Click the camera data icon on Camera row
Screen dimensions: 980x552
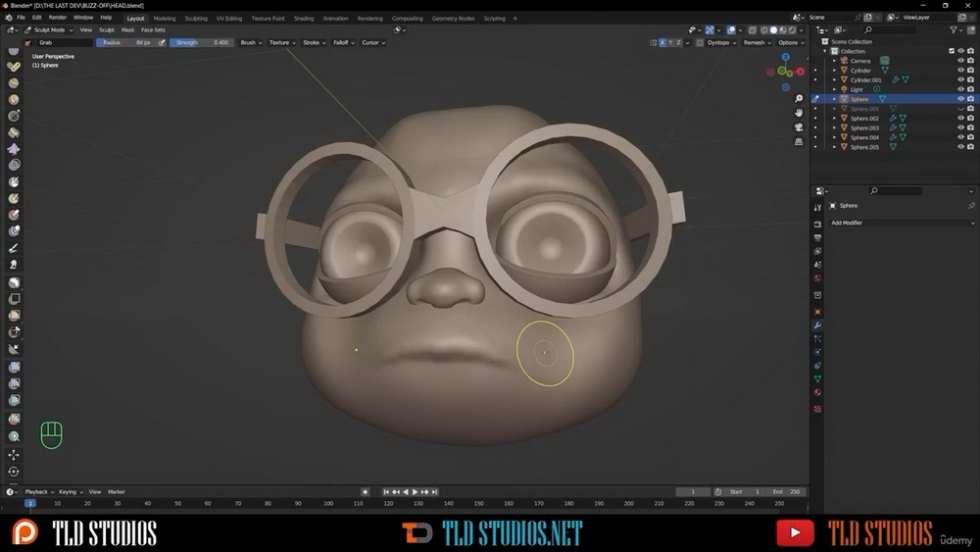pos(884,61)
